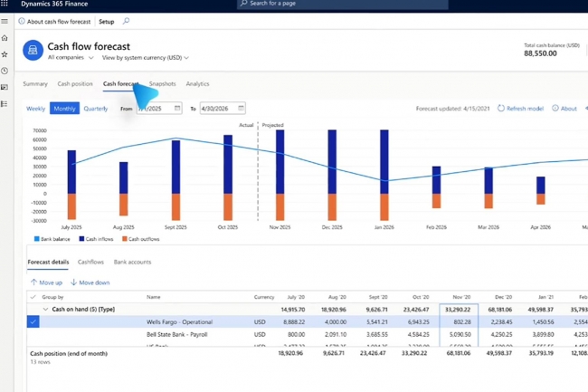Image resolution: width=588 pixels, height=392 pixels.
Task: Click the search magnifier next to Setup
Action: (126, 21)
